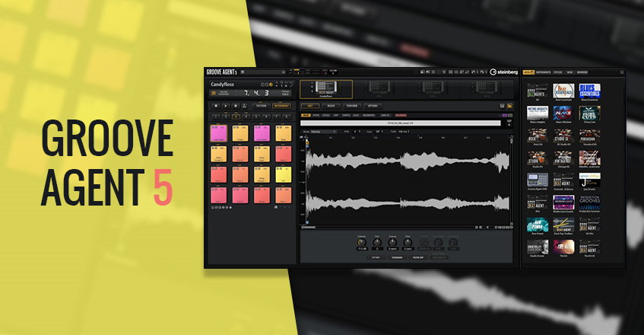Switch to the Mixer tab

pyautogui.click(x=331, y=106)
